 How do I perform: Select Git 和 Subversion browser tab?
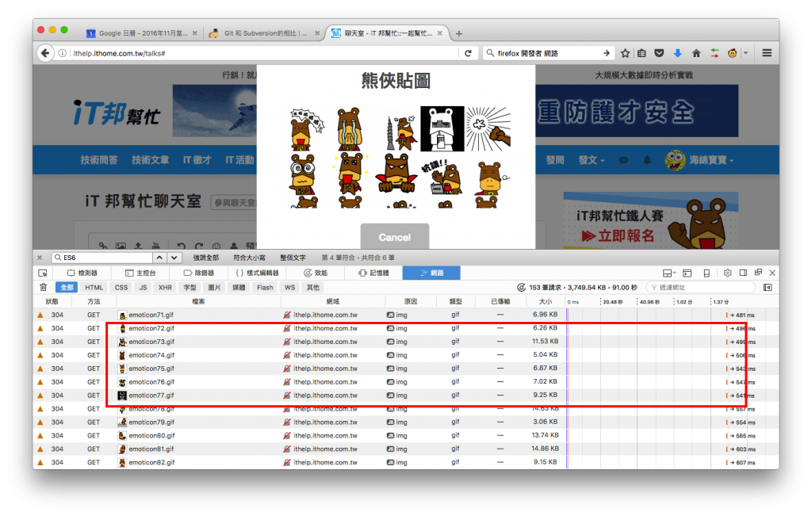click(x=264, y=33)
